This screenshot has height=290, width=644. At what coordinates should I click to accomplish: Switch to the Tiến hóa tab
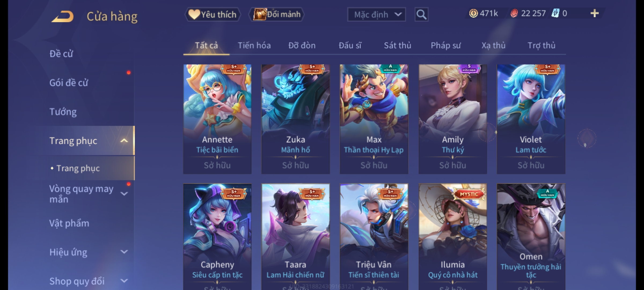254,45
